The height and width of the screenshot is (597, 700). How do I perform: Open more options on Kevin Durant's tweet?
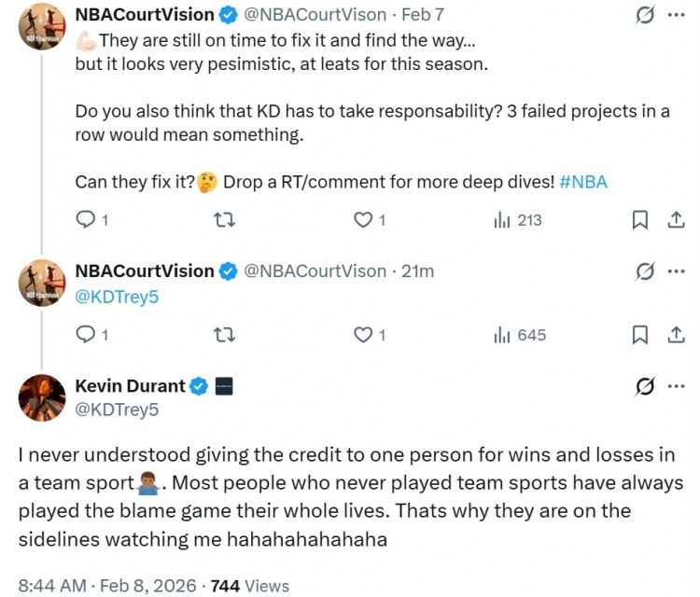[677, 386]
